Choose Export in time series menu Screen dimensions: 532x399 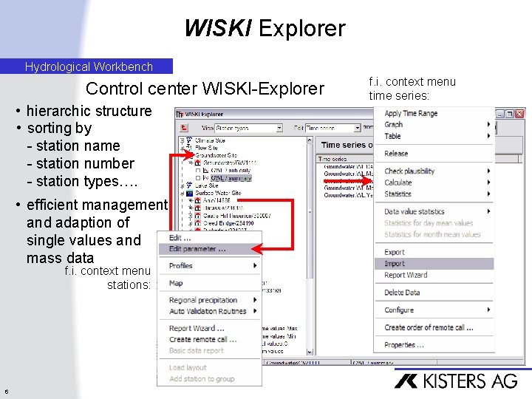coord(434,252)
